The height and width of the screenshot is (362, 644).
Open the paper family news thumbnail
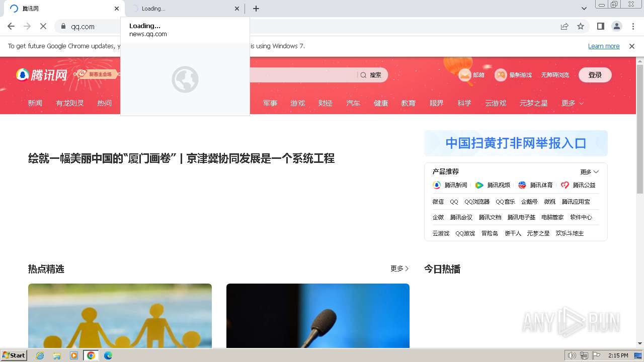(x=120, y=316)
